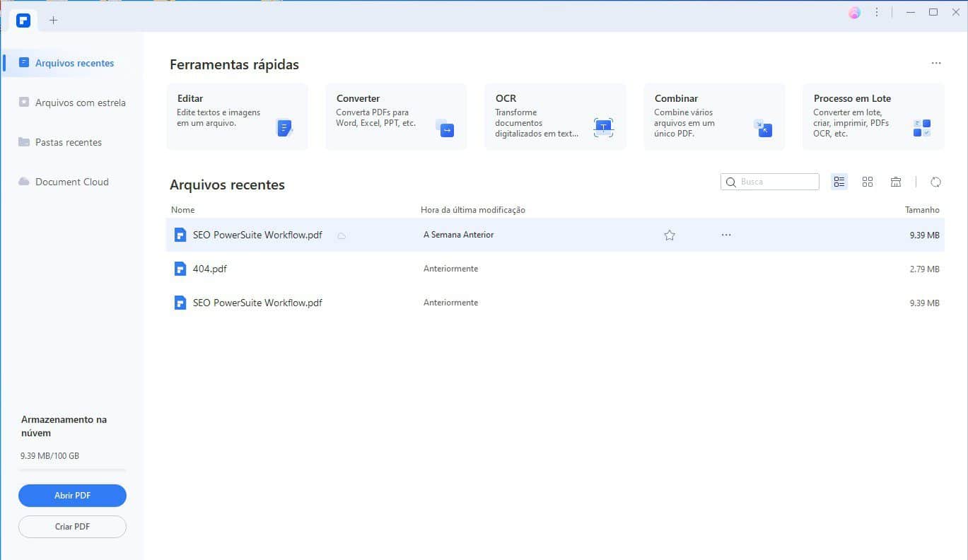The width and height of the screenshot is (968, 560).
Task: Open the highlighted SEO PowerSuite Workflow.pdf
Action: click(x=555, y=235)
